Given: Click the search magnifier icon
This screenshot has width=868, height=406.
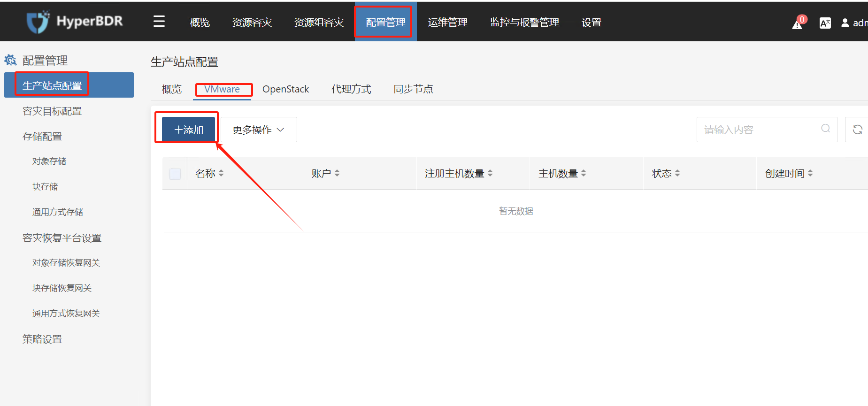Looking at the screenshot, I should tap(826, 129).
